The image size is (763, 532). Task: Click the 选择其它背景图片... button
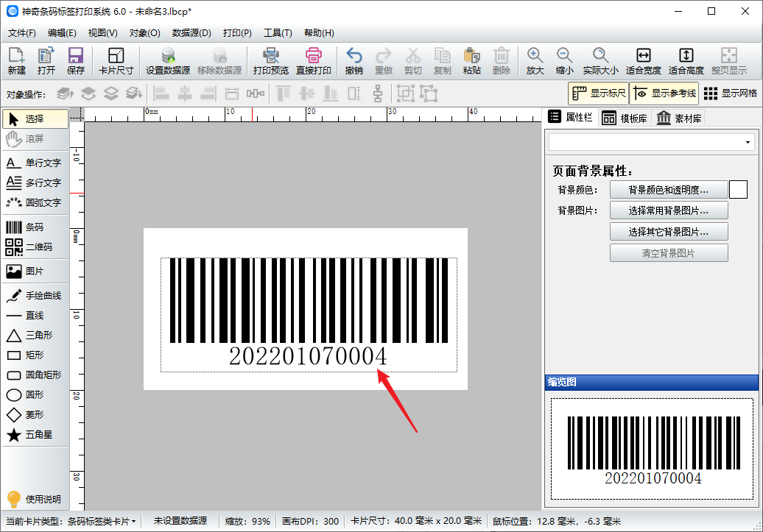point(669,232)
